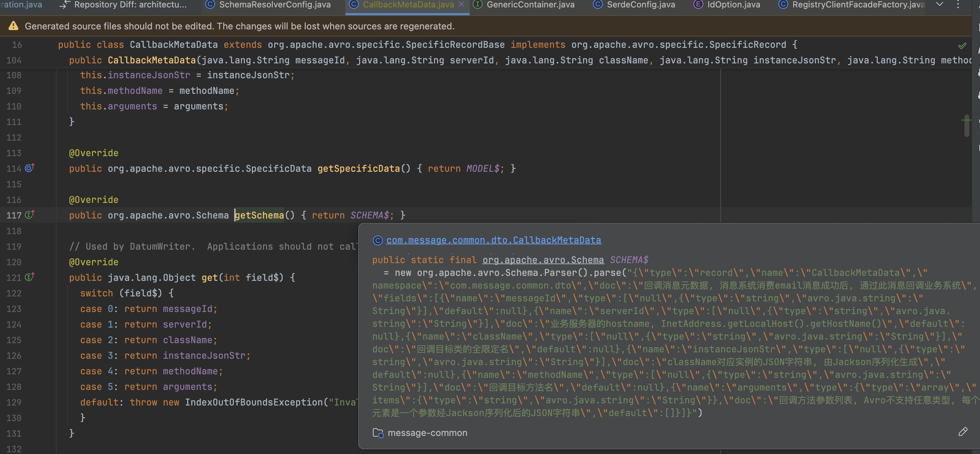The width and height of the screenshot is (980, 454).
Task: Click 'return arguments' in case 5
Action: click(168, 387)
